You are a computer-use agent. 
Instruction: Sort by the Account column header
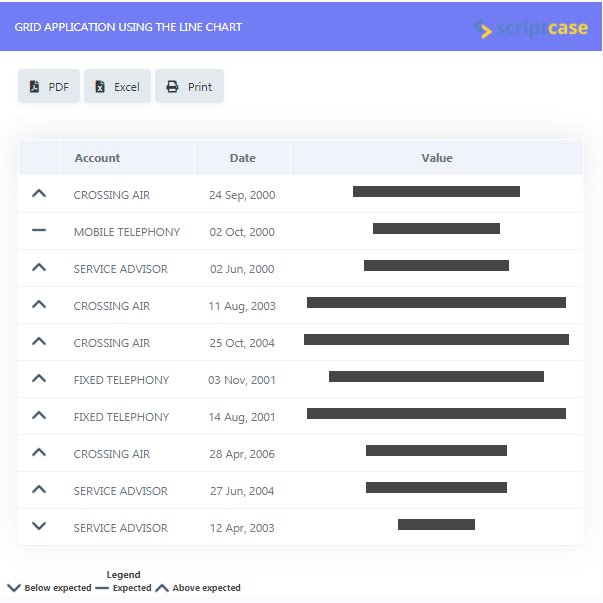(97, 158)
